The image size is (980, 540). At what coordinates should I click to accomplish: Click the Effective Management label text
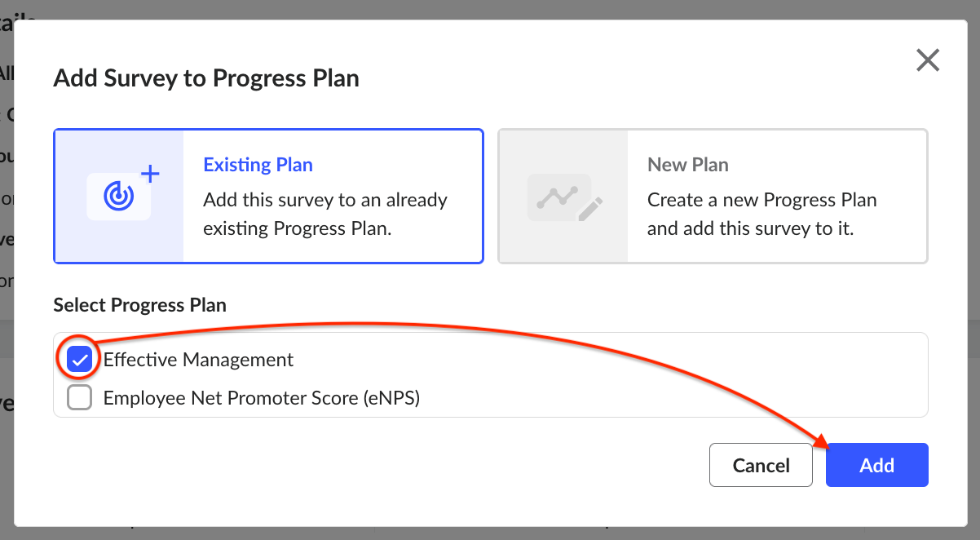point(198,359)
